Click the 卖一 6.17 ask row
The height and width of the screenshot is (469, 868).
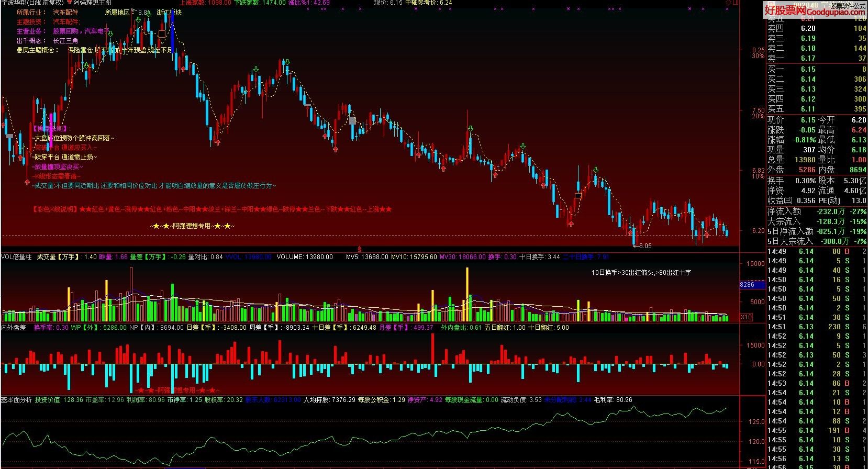coord(817,58)
